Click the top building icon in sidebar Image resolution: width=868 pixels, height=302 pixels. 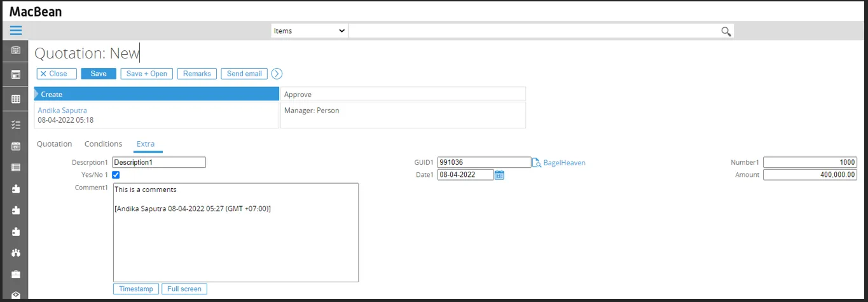pos(16,50)
